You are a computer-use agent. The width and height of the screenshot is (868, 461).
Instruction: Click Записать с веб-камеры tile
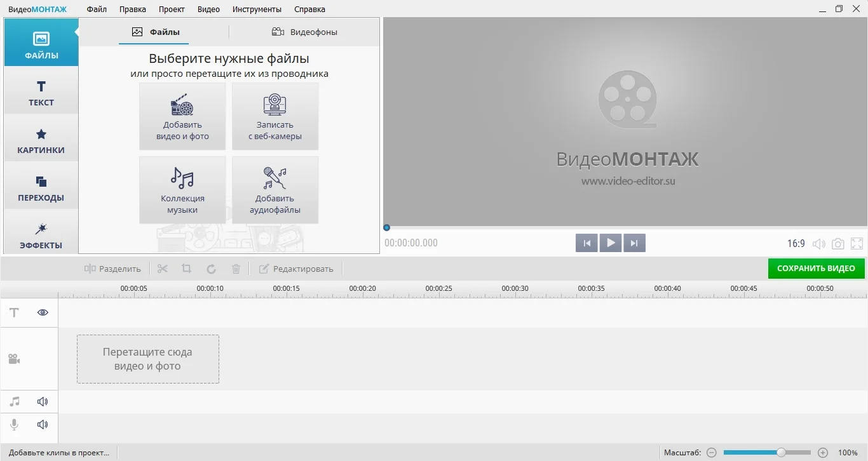click(275, 116)
